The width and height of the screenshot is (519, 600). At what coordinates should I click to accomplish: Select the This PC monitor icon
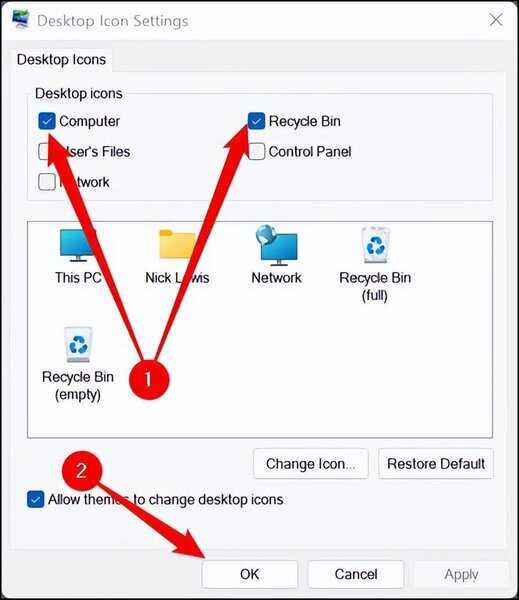pyautogui.click(x=78, y=245)
